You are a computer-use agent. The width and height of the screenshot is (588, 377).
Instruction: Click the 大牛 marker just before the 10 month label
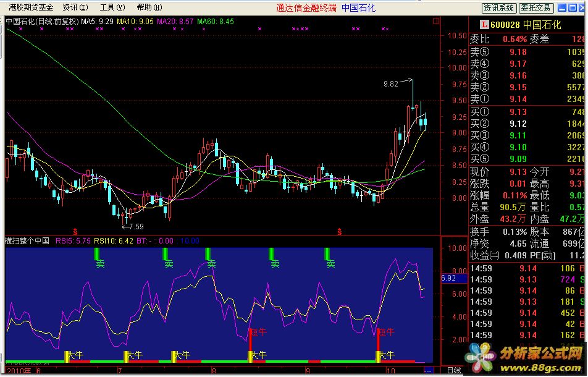point(385,355)
